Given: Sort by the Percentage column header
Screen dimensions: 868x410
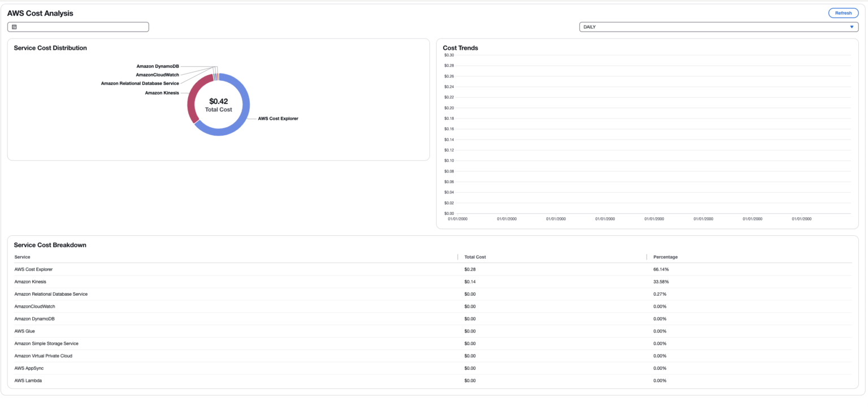Looking at the screenshot, I should pos(665,257).
